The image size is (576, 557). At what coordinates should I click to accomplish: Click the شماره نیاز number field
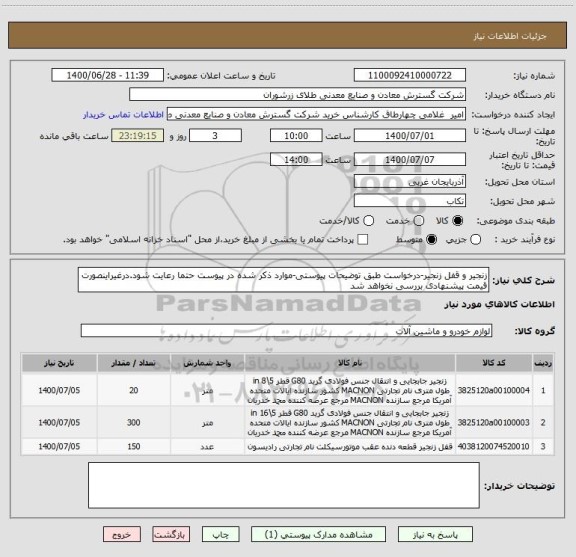(410, 75)
